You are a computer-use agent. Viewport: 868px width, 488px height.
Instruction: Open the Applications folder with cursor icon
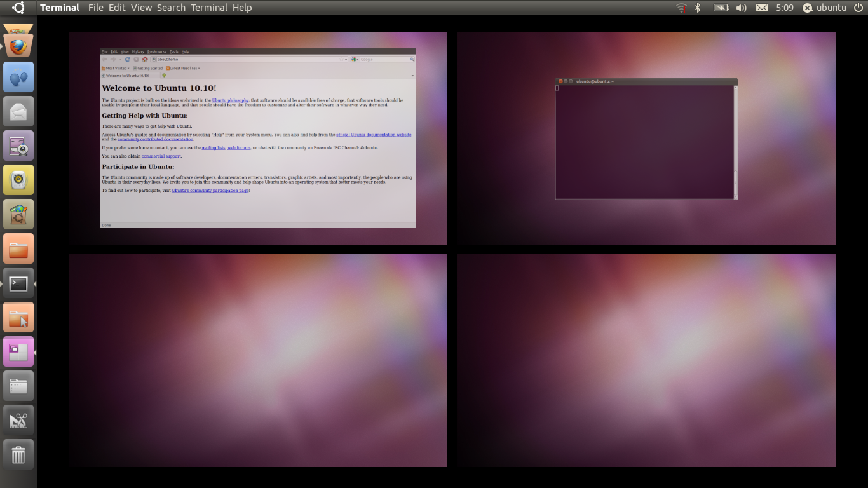point(18,318)
